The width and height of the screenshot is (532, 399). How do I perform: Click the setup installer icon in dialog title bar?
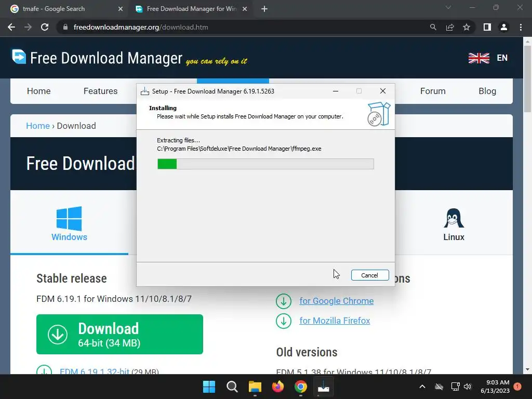pos(145,91)
